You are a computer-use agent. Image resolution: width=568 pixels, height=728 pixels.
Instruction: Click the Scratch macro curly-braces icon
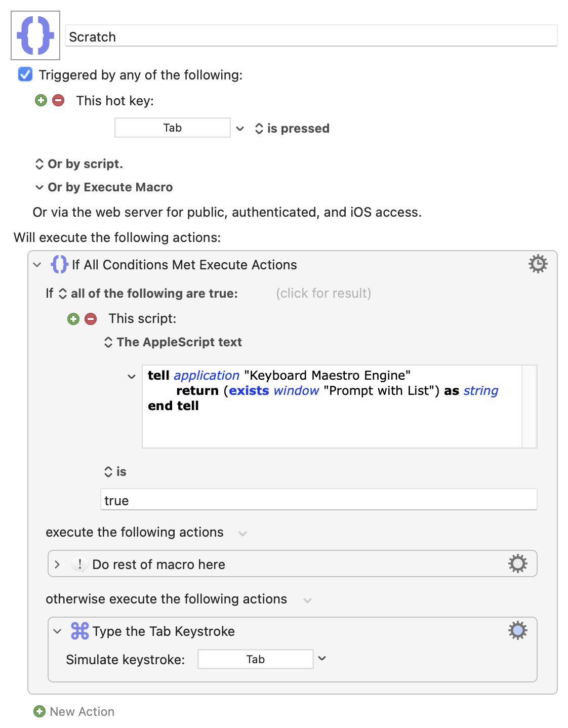[35, 35]
